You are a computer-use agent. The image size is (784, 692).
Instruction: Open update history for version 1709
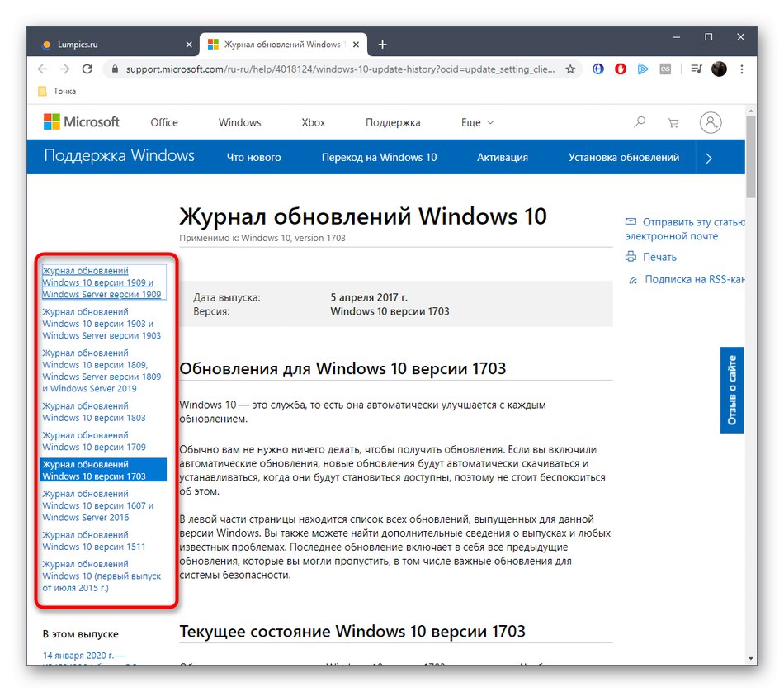coord(94,441)
